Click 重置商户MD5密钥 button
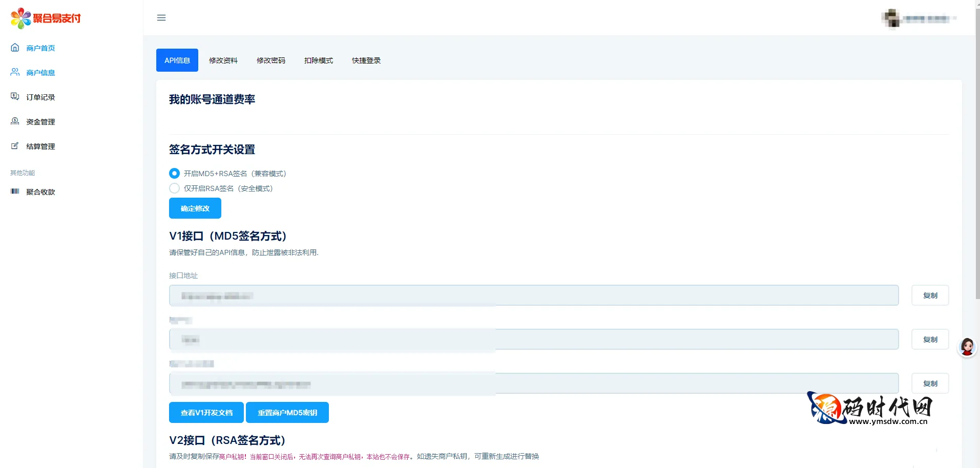Image resolution: width=980 pixels, height=468 pixels. pos(287,413)
